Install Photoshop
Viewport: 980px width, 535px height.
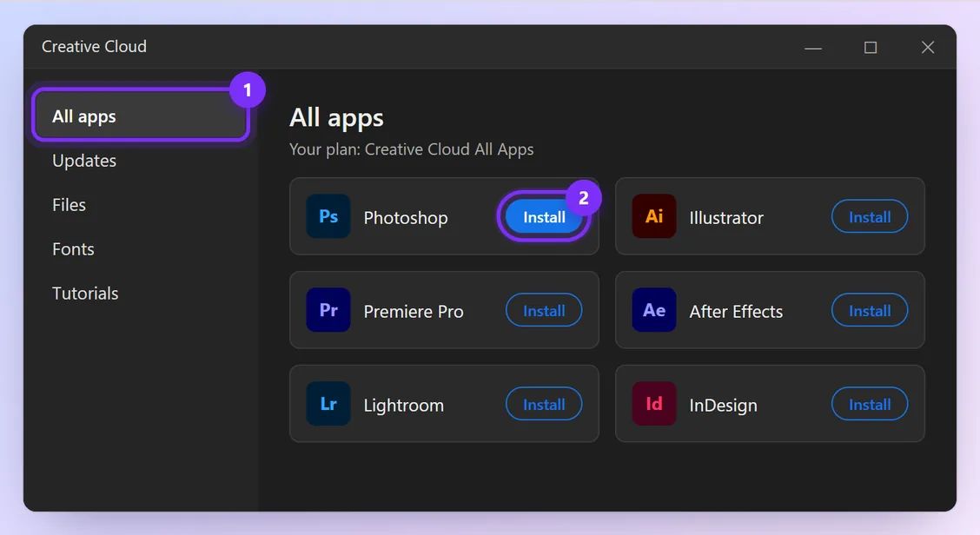tap(544, 217)
